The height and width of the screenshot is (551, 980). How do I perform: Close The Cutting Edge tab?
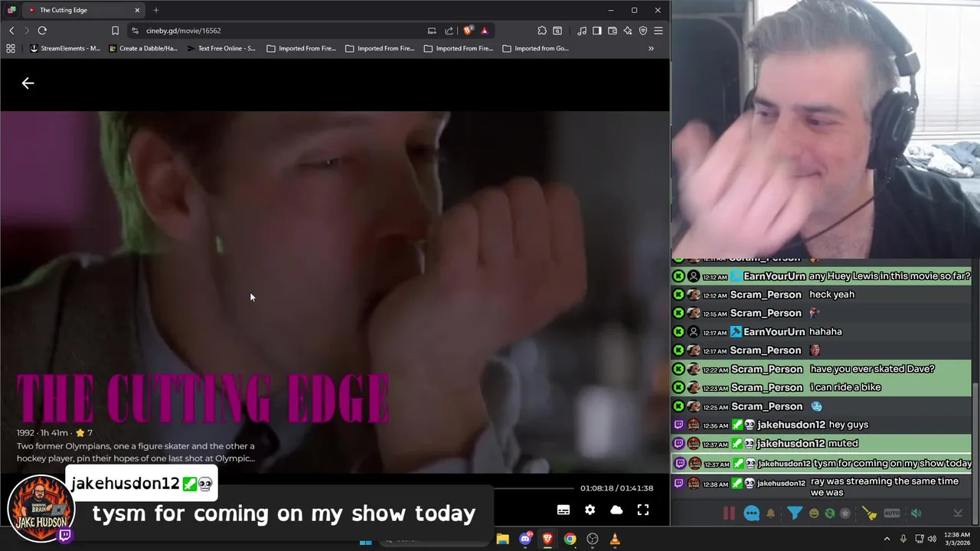point(137,10)
